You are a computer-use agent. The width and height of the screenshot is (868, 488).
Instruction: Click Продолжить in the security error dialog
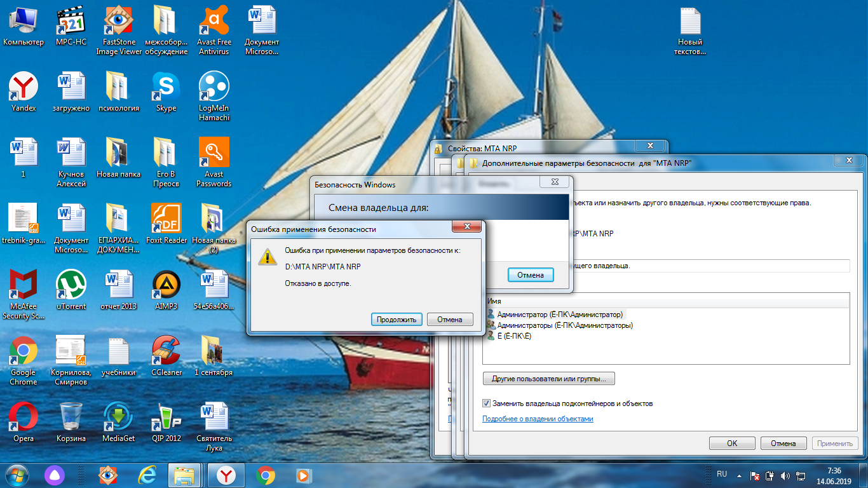(396, 320)
